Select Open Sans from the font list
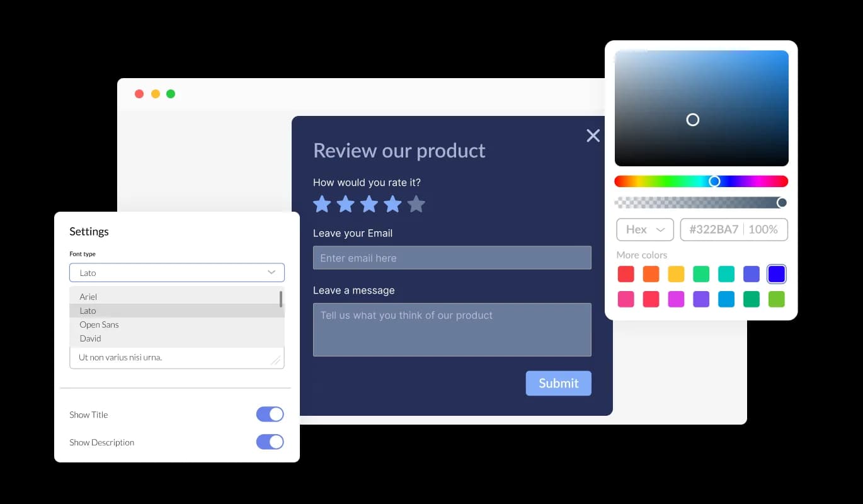Viewport: 863px width, 504px height. [x=99, y=324]
